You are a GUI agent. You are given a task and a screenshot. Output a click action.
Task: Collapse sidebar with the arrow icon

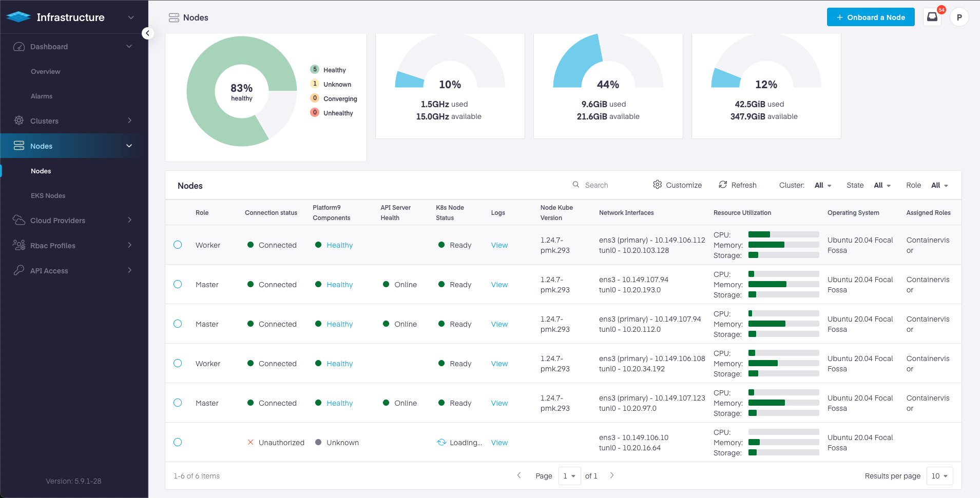[x=147, y=33]
